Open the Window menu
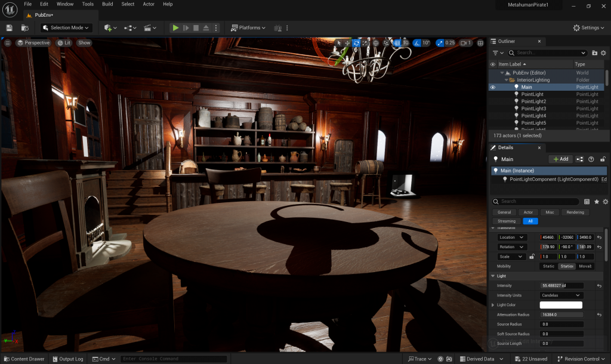The height and width of the screenshot is (364, 611). pyautogui.click(x=65, y=4)
